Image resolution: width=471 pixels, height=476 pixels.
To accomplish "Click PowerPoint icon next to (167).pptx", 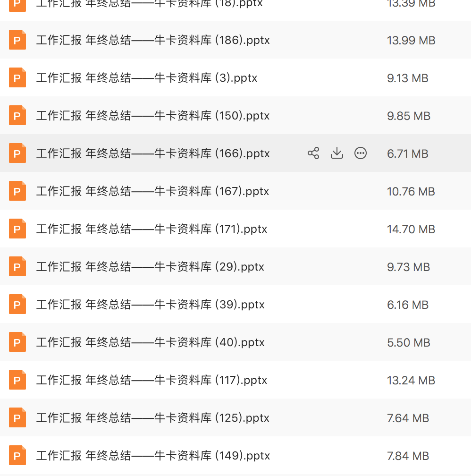I will click(17, 191).
